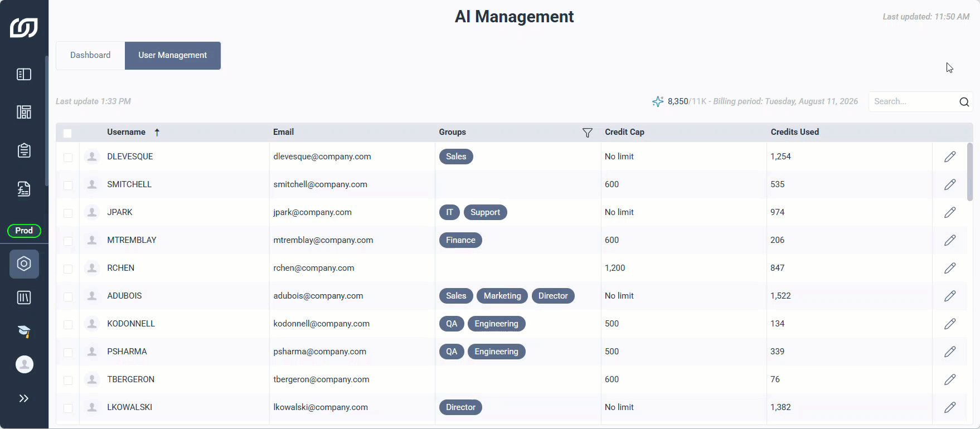The width and height of the screenshot is (980, 429).
Task: Tick the checkbox for JPARK
Action: coord(68,213)
